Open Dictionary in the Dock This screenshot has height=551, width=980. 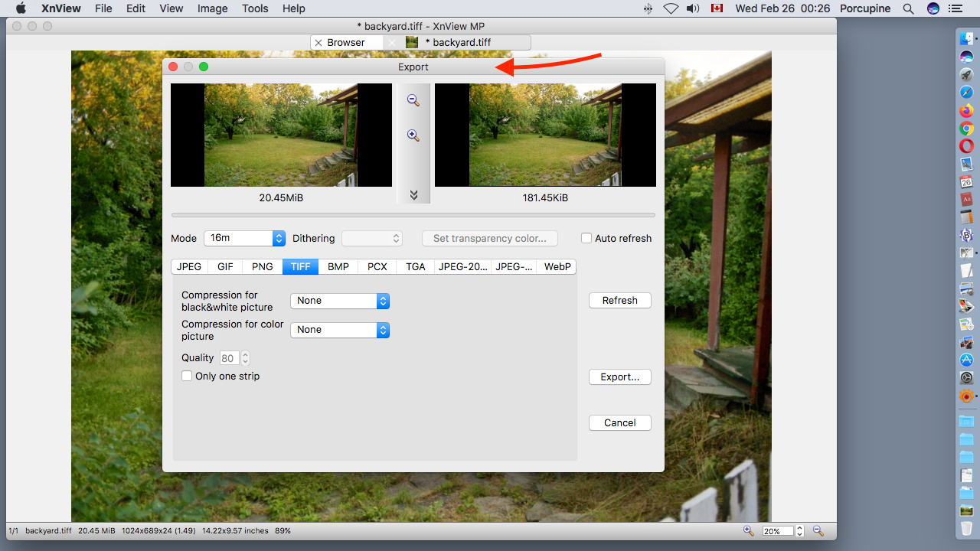click(966, 199)
